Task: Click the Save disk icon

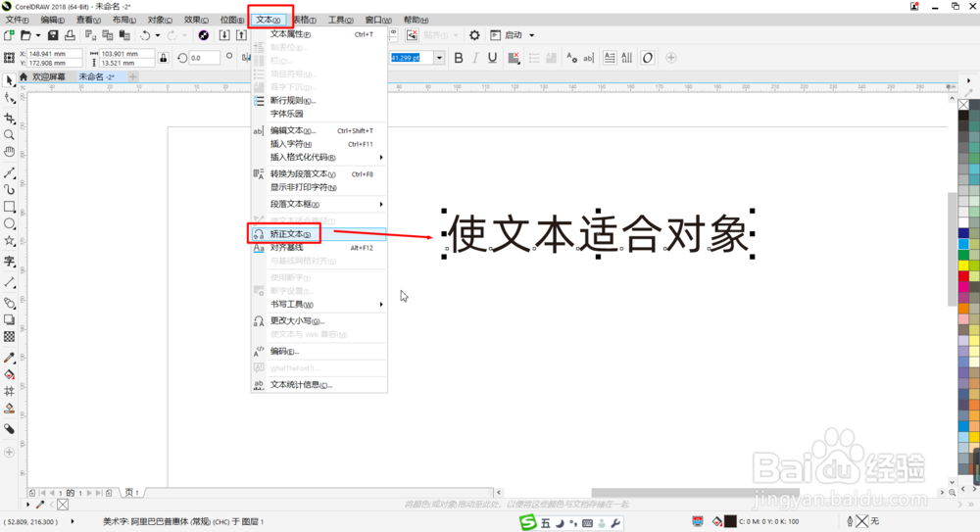Action: (x=53, y=35)
